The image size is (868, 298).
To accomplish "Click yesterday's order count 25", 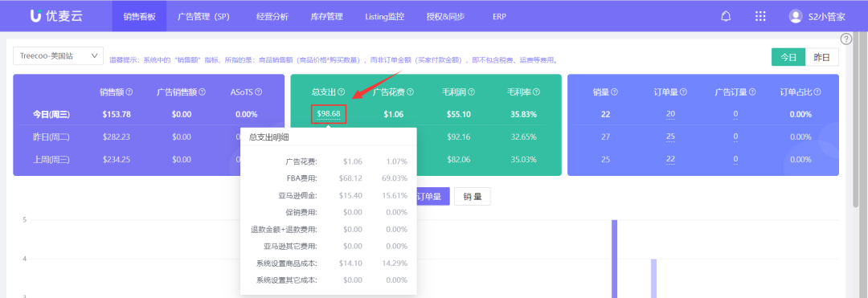I will click(x=670, y=137).
